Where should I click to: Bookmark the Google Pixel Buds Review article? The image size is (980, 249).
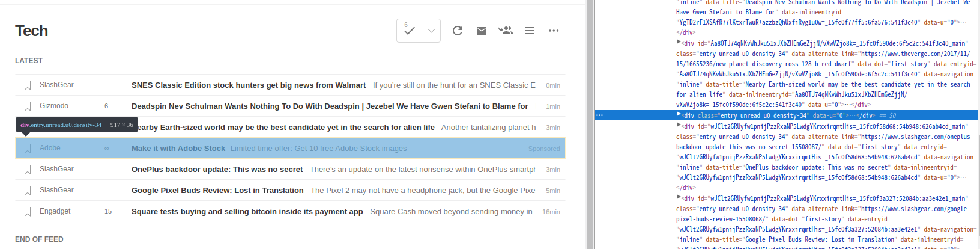(28, 191)
